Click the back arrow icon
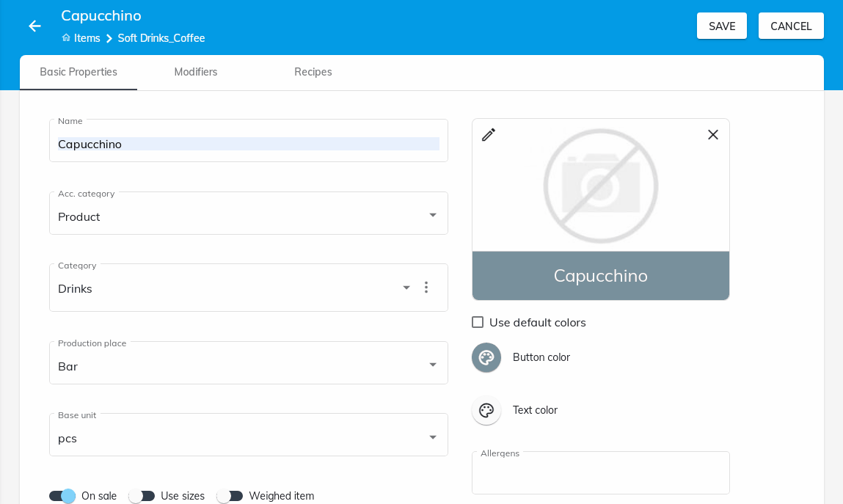 coord(34,26)
